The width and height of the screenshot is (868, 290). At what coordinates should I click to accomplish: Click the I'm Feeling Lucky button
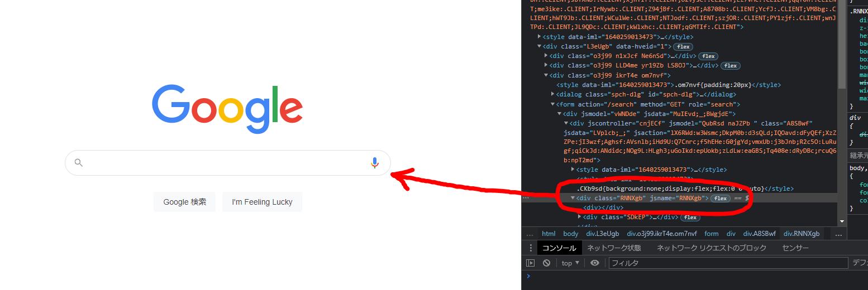coord(262,202)
